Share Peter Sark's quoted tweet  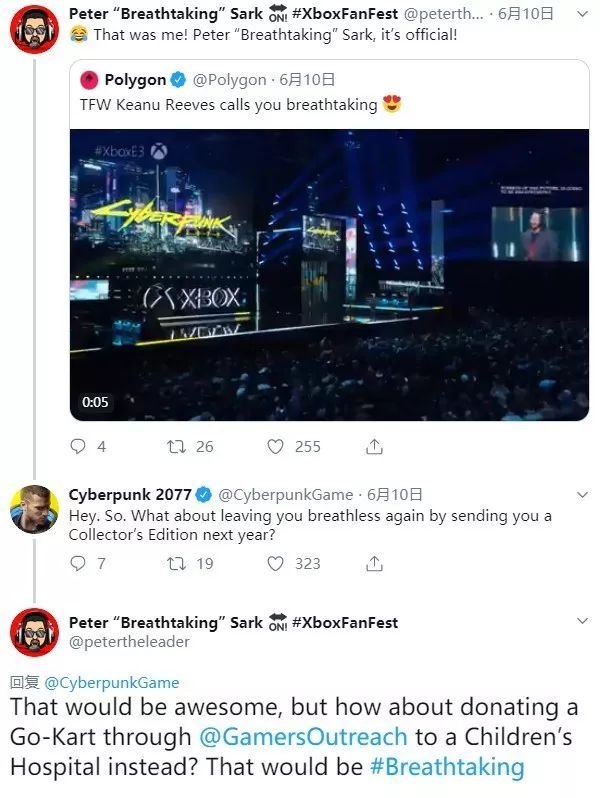(375, 446)
